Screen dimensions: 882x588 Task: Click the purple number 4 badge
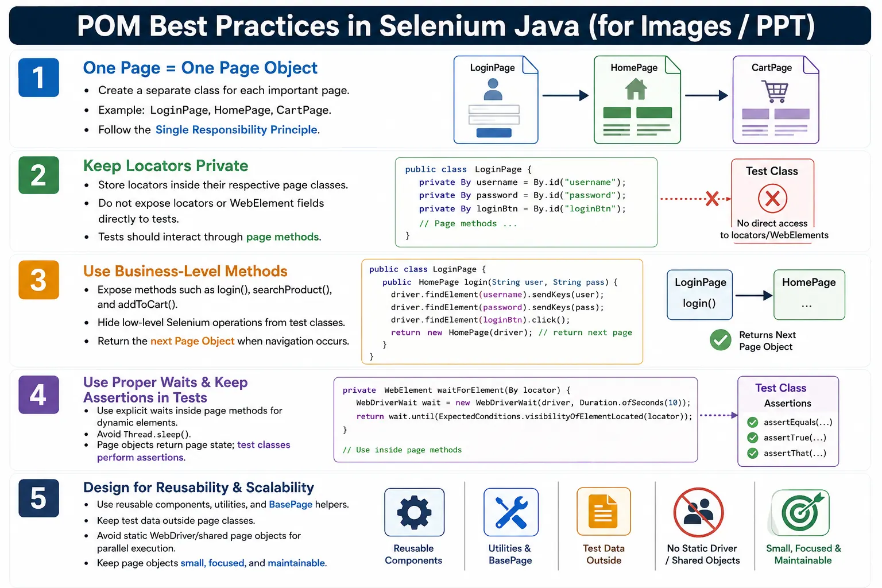click(x=38, y=394)
